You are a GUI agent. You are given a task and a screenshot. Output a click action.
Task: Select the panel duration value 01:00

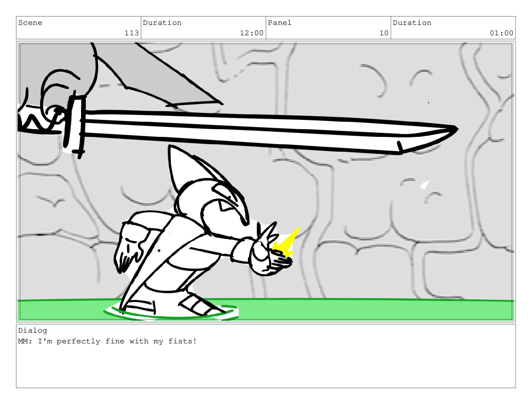pos(501,33)
